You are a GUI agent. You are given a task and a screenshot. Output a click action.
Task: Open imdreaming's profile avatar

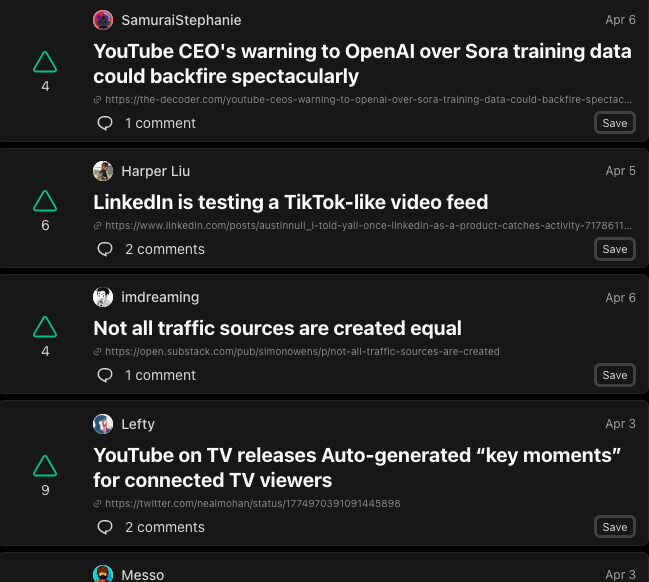click(103, 297)
